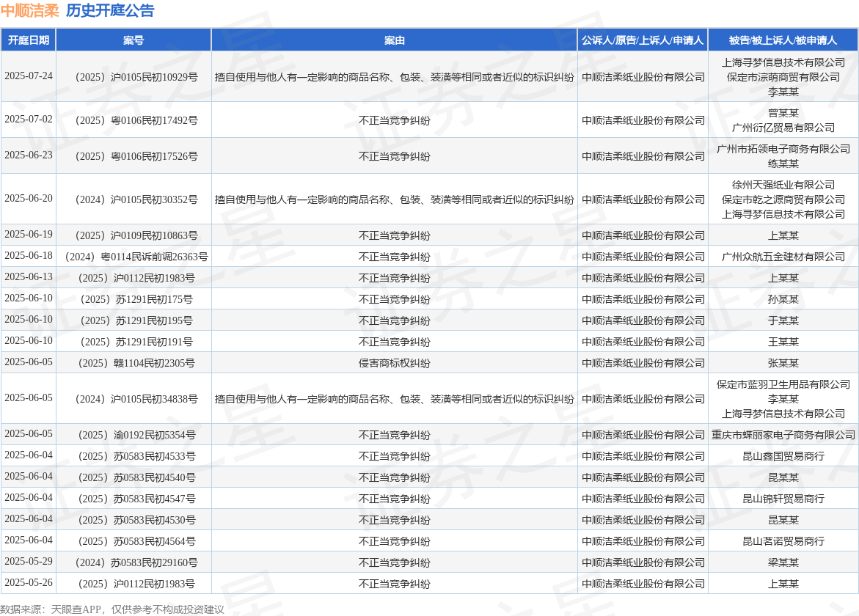Click date cell 2025-05-26
This screenshot has height=616, width=859.
pyautogui.click(x=29, y=583)
